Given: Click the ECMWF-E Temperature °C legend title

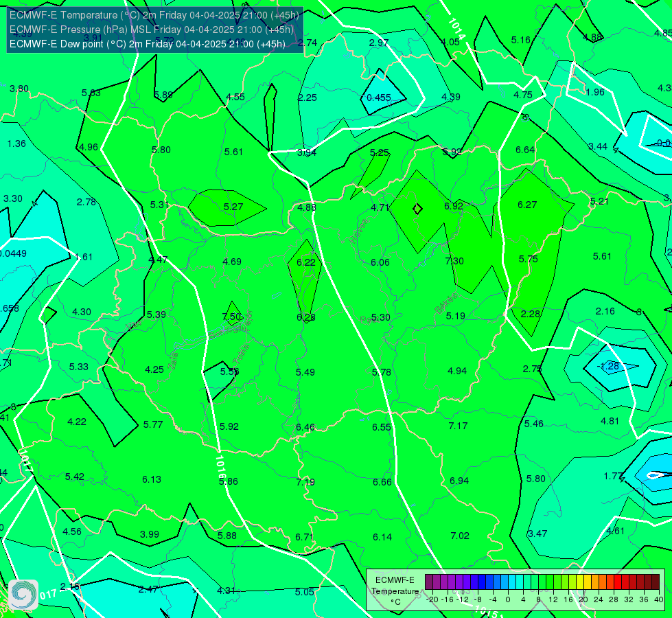Looking at the screenshot, I should [395, 591].
